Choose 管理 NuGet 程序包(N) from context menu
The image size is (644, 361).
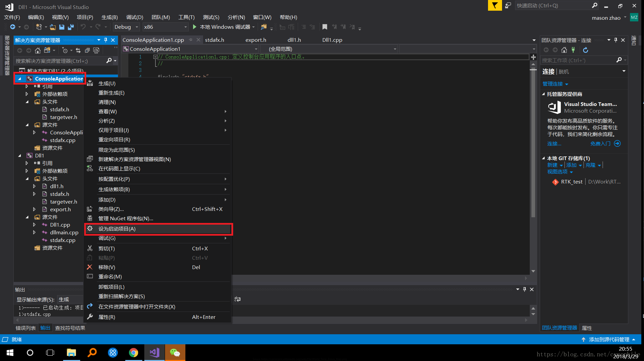pyautogui.click(x=158, y=219)
